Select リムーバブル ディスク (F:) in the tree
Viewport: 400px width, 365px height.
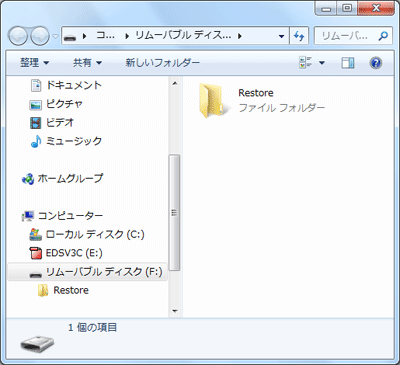[104, 272]
